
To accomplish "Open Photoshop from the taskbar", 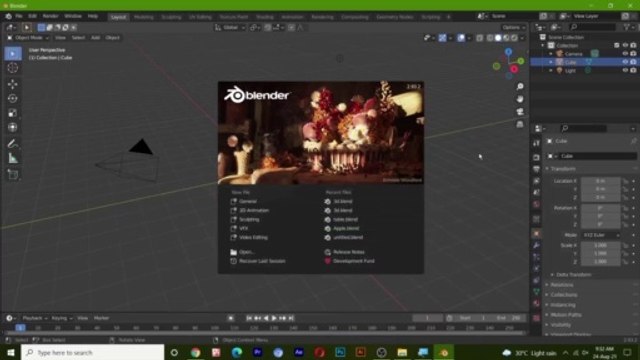I will [340, 352].
